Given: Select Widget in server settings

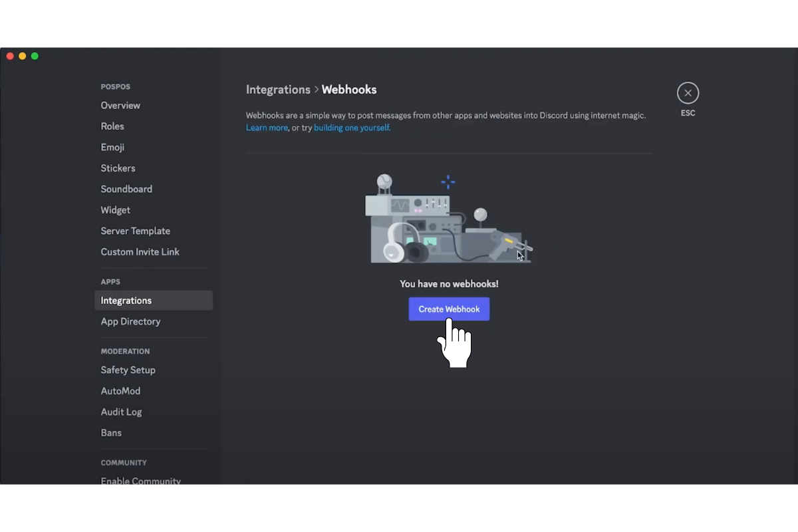Looking at the screenshot, I should 116,210.
